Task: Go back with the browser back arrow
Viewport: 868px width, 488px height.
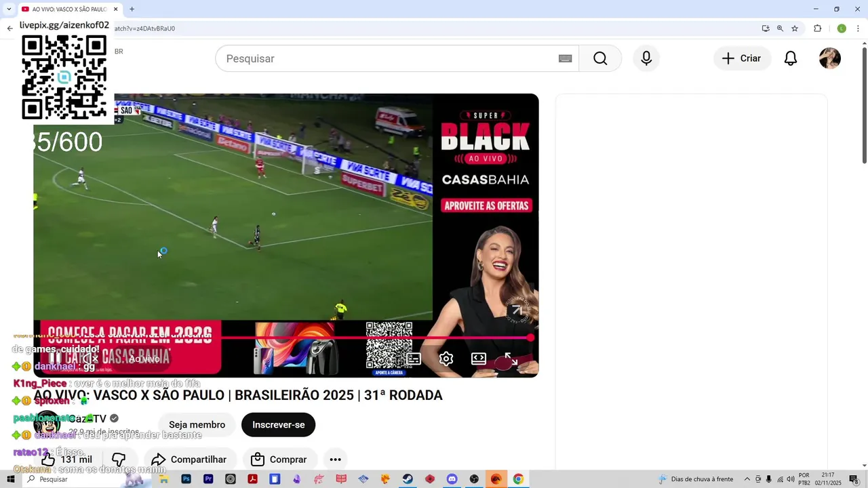Action: [9, 28]
